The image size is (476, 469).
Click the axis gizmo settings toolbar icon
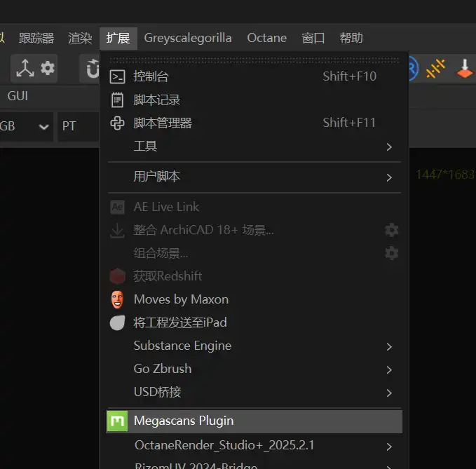click(x=35, y=68)
